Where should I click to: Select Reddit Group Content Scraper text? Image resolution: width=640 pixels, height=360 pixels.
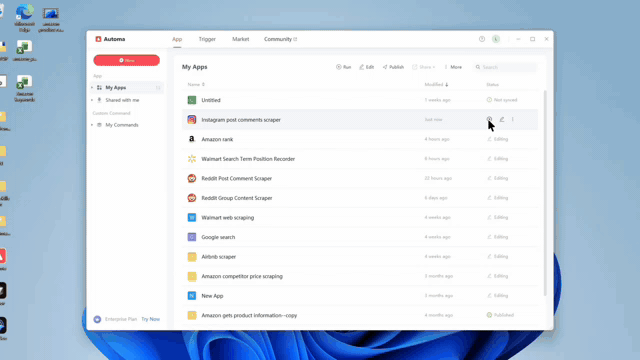[237, 198]
